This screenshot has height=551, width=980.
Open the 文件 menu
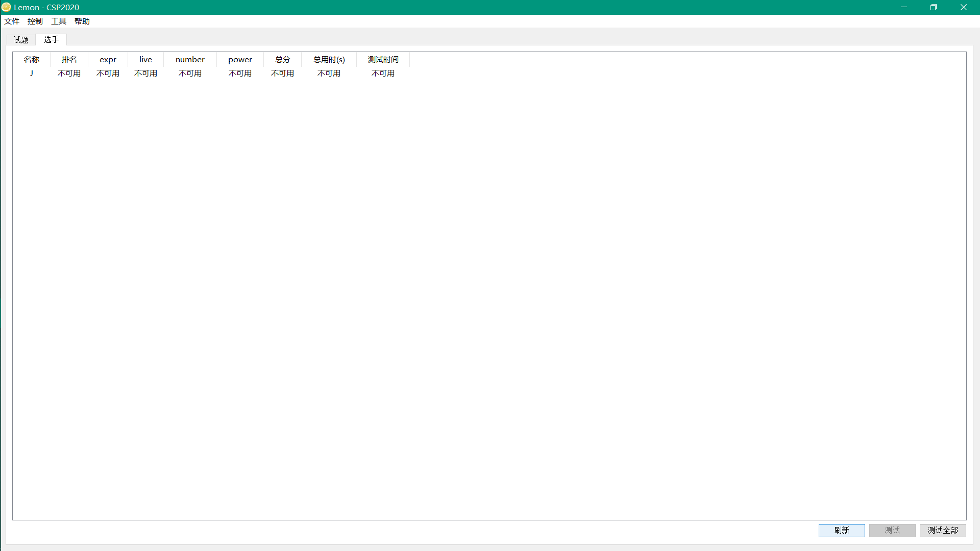coord(12,21)
